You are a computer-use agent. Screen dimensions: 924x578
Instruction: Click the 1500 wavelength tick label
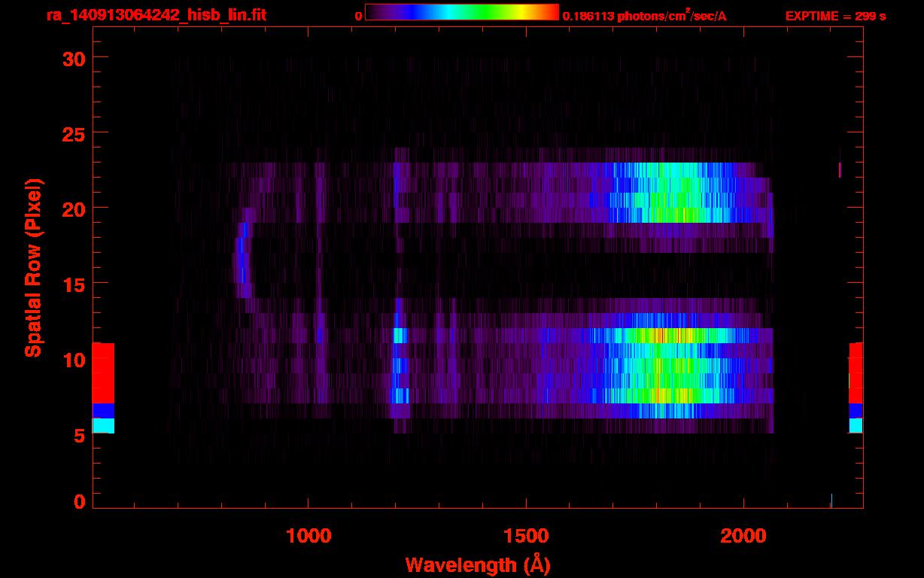(x=526, y=536)
